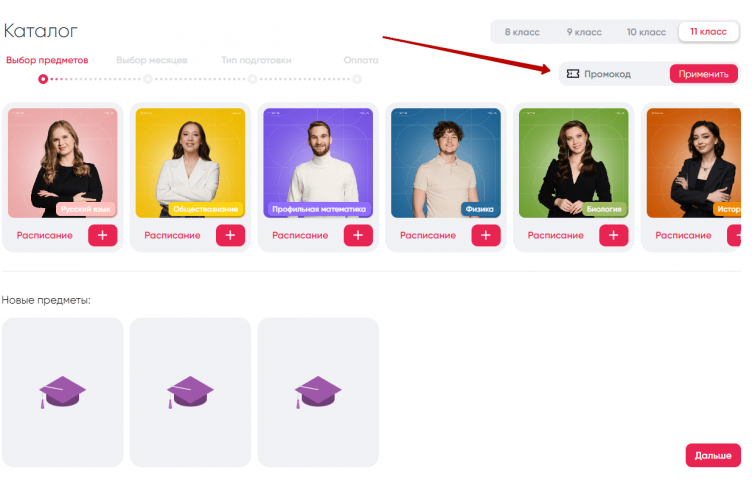Open the Биология teacher photo card
Screen dimensions: 752x497
(573, 162)
